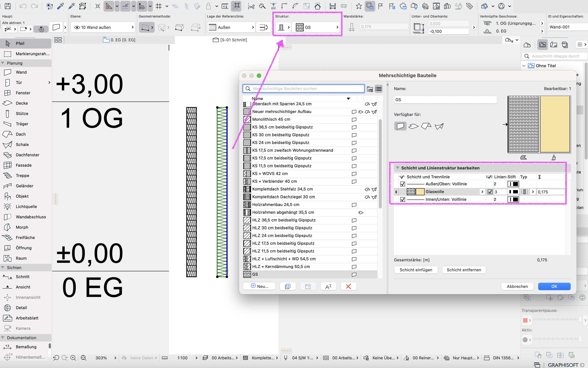
Task: Open the Außen reference line dropdown
Action: tap(231, 27)
